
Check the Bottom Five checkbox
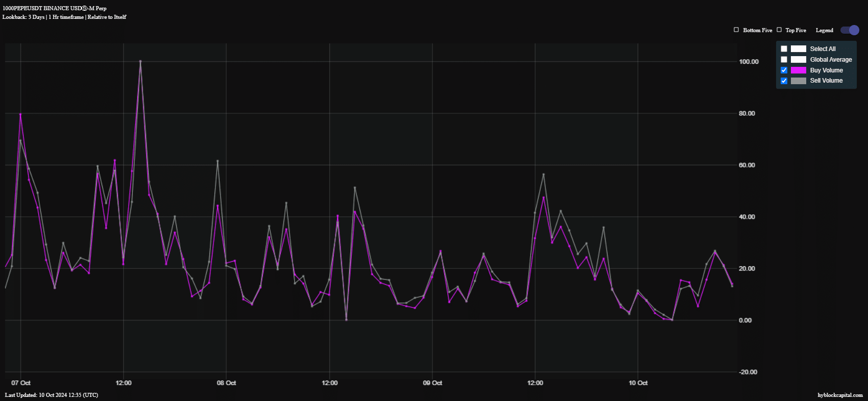736,30
